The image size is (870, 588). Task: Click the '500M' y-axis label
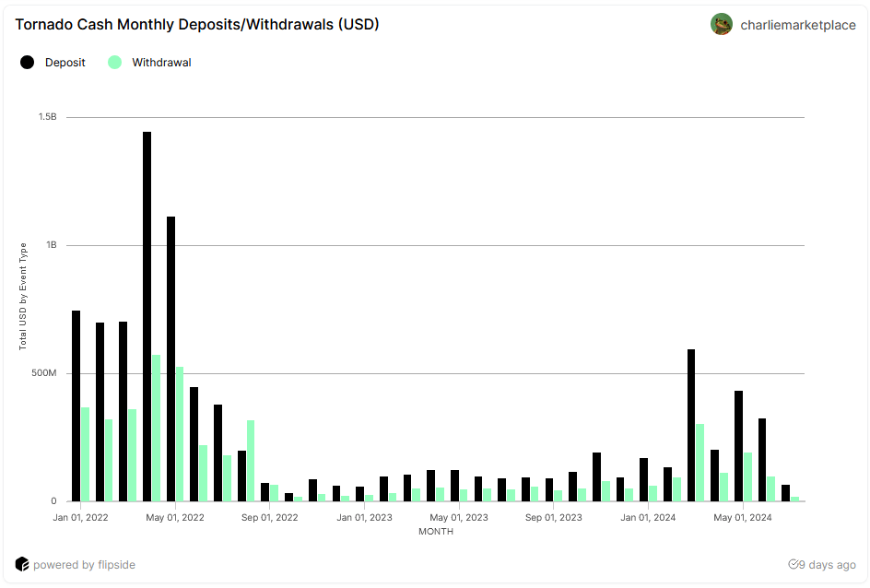(x=44, y=372)
